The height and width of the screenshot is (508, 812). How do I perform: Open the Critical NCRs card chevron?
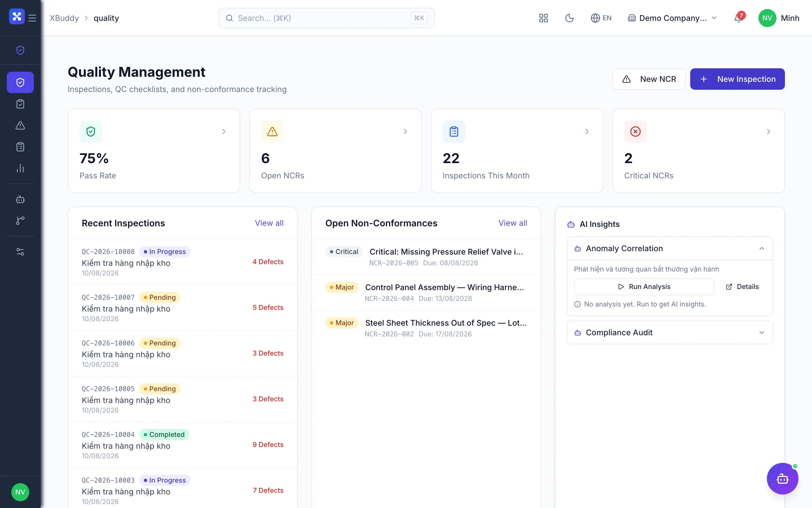tap(768, 131)
